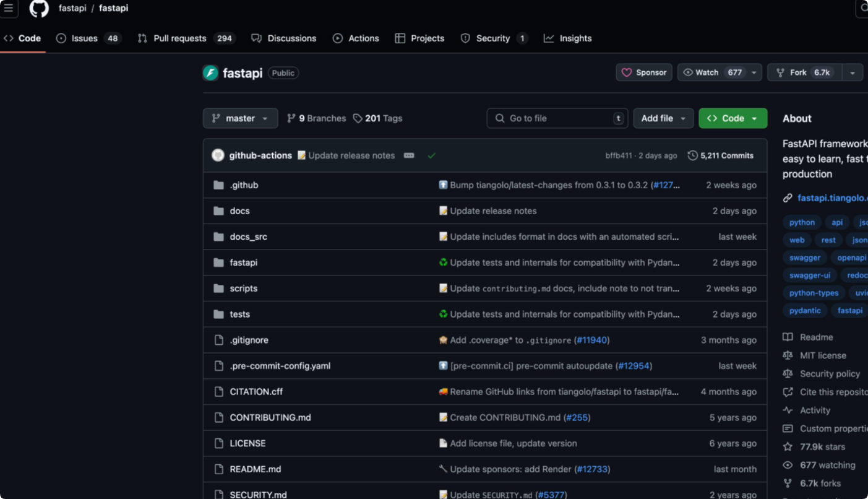
Task: Click the eye icon by 677 watching
Action: click(x=788, y=465)
